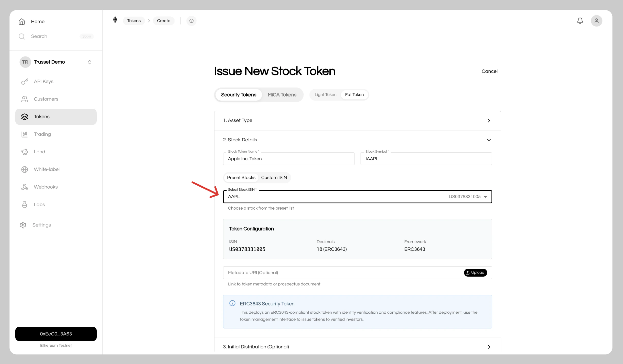Click the Upload button for metadata

pos(475,272)
